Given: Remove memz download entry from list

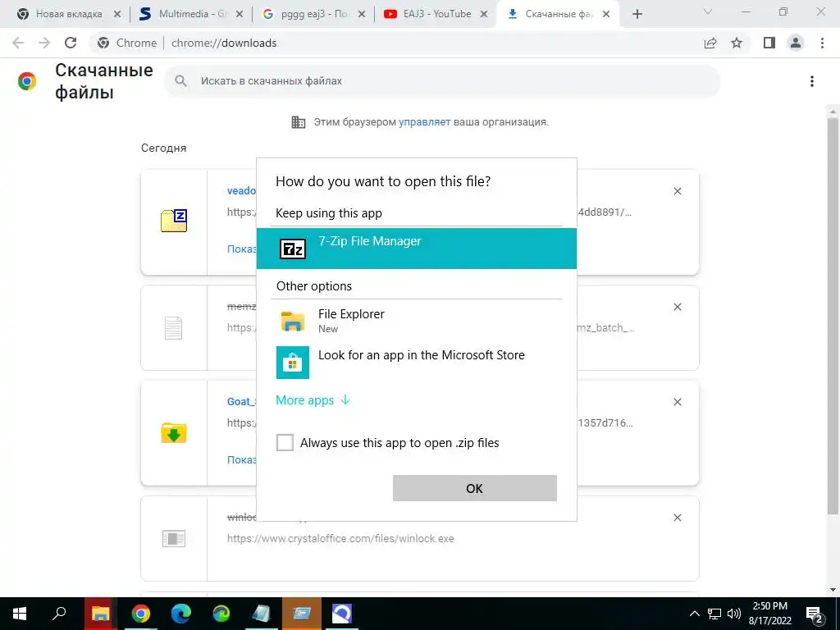Looking at the screenshot, I should pos(677,307).
